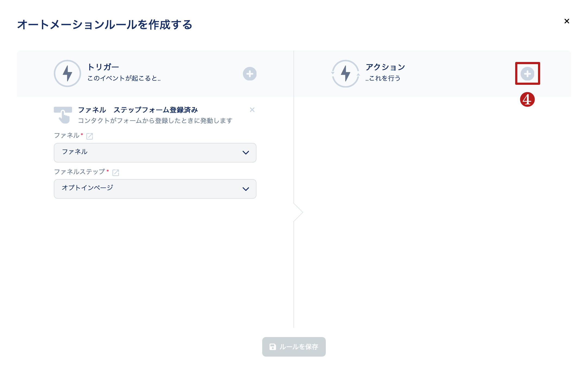Image resolution: width=588 pixels, height=374 pixels.
Task: Click chevron arrow of オプトインページ select box
Action: pyautogui.click(x=246, y=189)
